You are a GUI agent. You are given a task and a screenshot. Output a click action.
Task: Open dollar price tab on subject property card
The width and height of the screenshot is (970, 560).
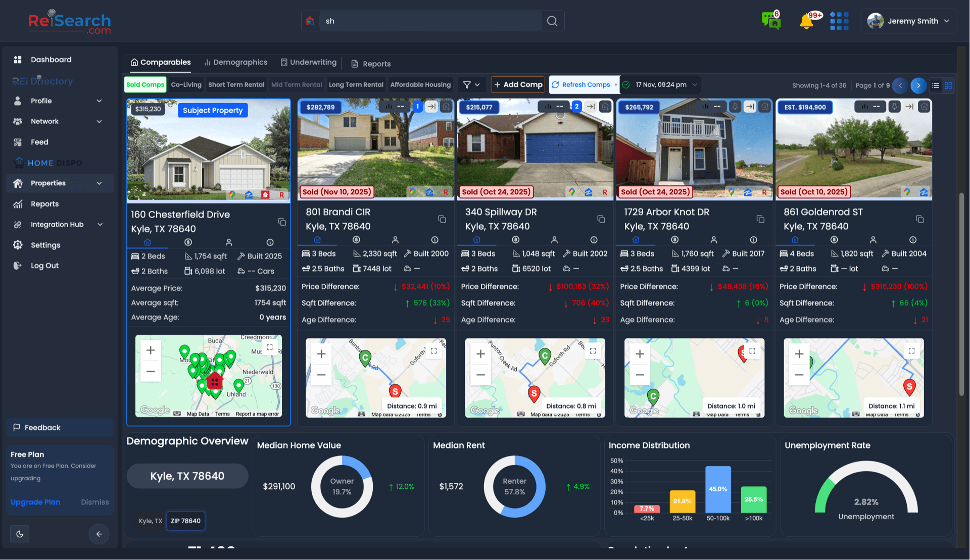[188, 242]
